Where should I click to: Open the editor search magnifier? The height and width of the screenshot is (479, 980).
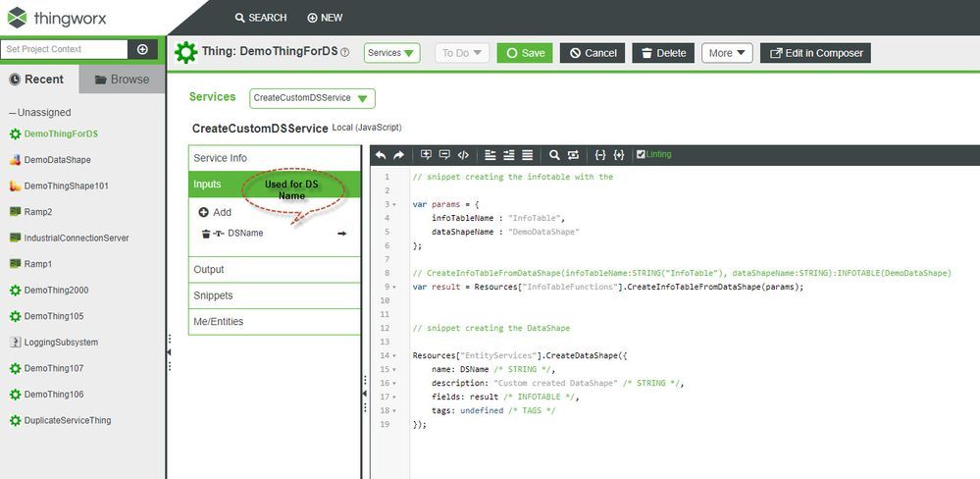pos(554,155)
